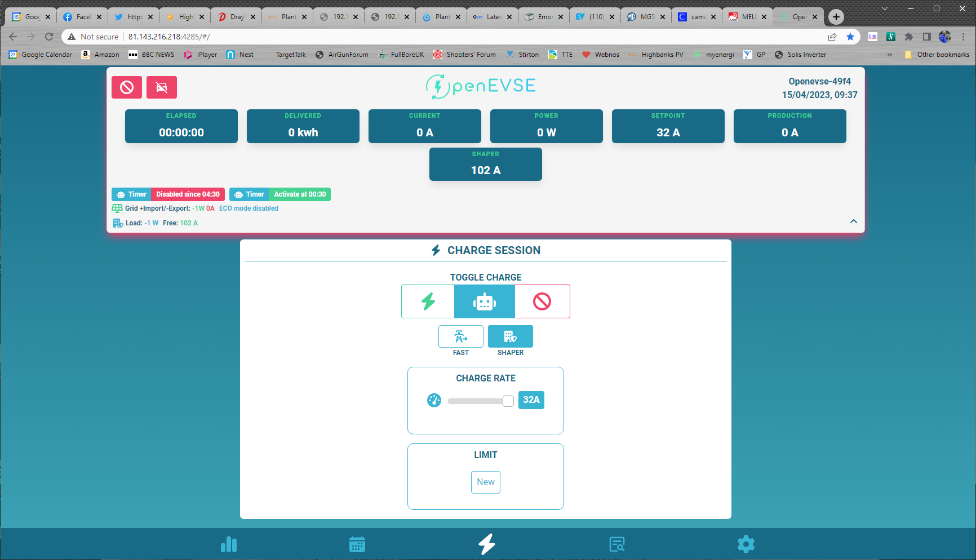The height and width of the screenshot is (560, 976).
Task: Click the charge rate gauge icon
Action: coord(434,401)
